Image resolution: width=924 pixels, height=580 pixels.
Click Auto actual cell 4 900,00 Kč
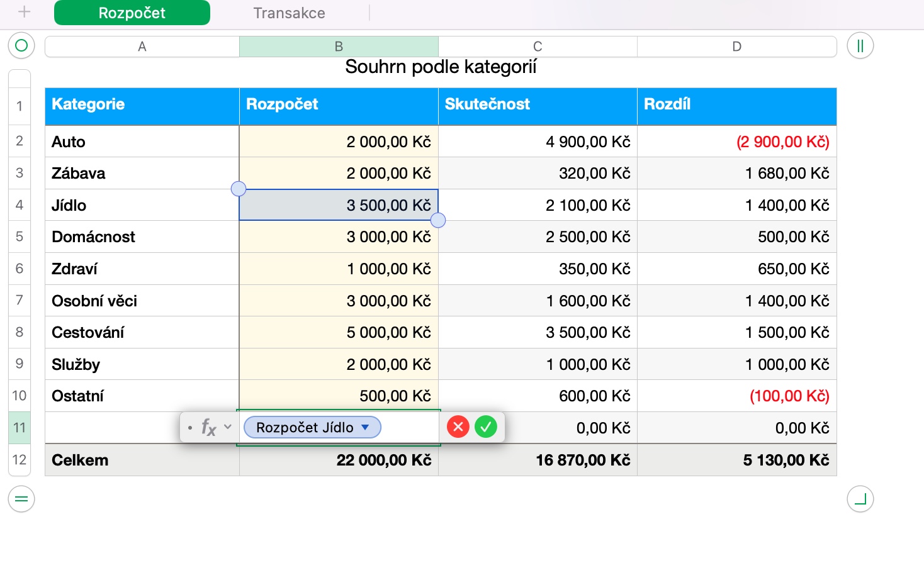point(538,142)
